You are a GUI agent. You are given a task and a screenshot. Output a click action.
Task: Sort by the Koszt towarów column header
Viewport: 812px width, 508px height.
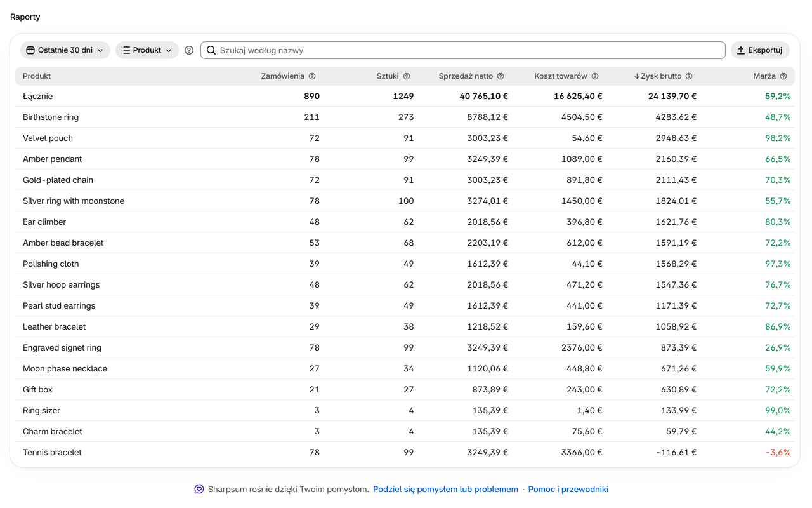[x=561, y=76]
